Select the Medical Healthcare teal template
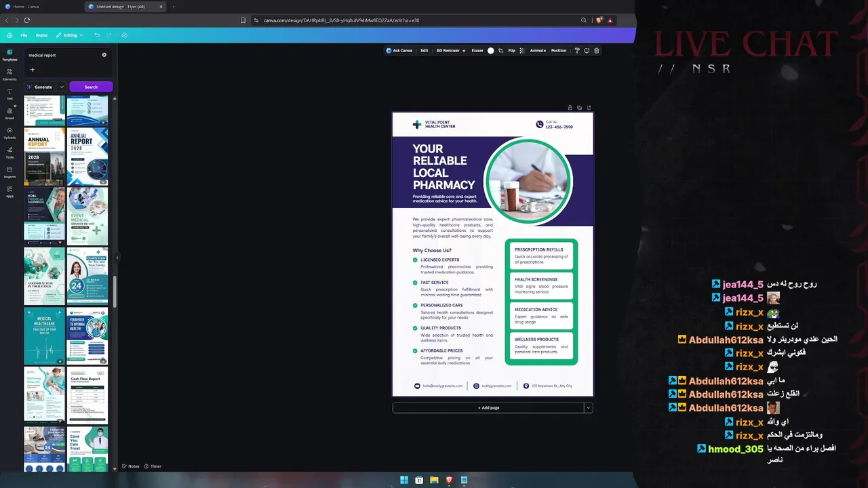 44,336
